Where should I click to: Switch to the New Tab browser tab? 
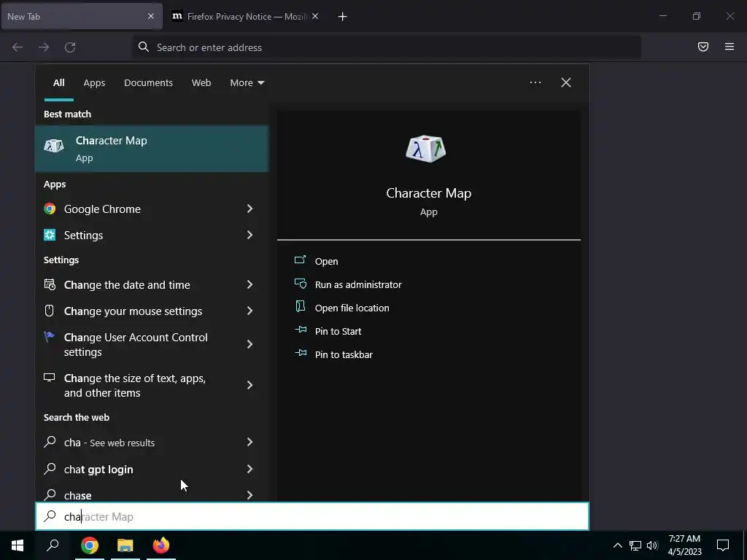[x=82, y=17]
